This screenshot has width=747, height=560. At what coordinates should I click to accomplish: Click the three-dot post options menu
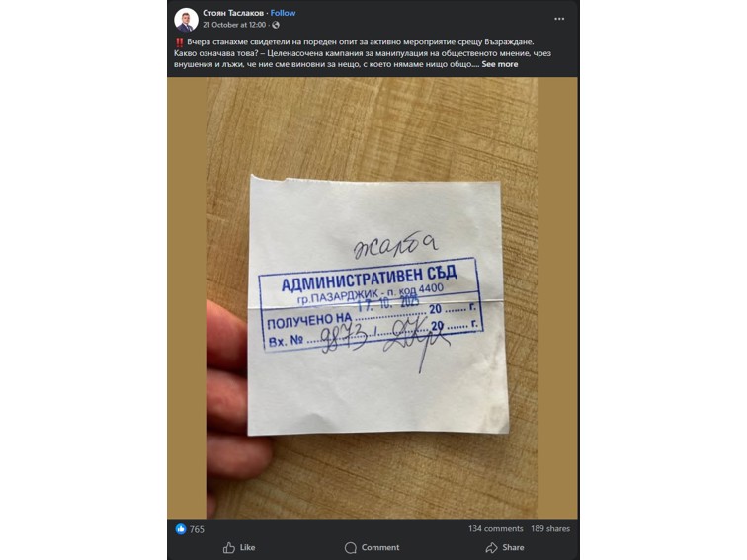559,19
